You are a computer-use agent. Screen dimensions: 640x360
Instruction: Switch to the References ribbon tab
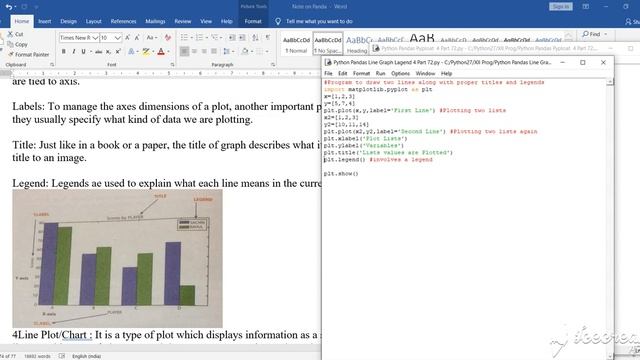[x=123, y=21]
